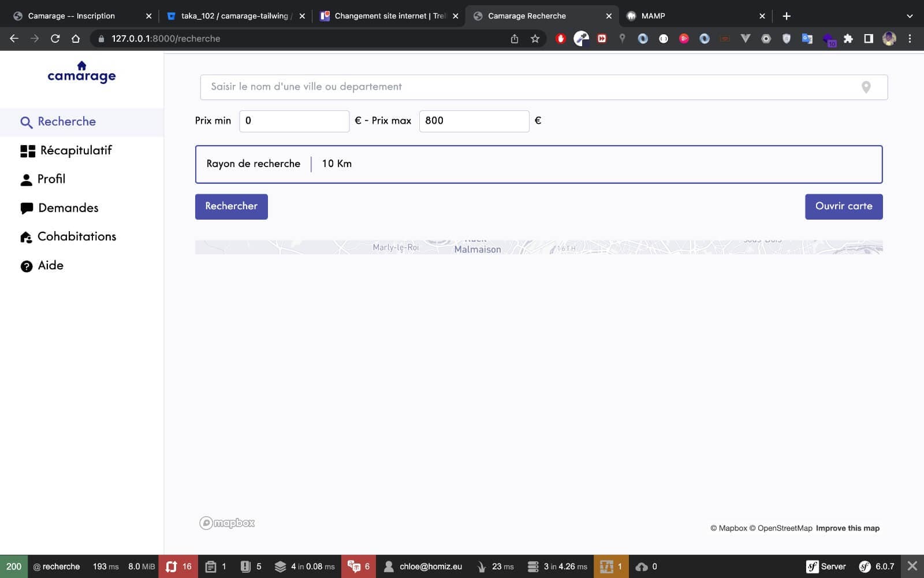Screen dimensions: 924x578
Task: Click the Rechercher button
Action: pos(231,206)
